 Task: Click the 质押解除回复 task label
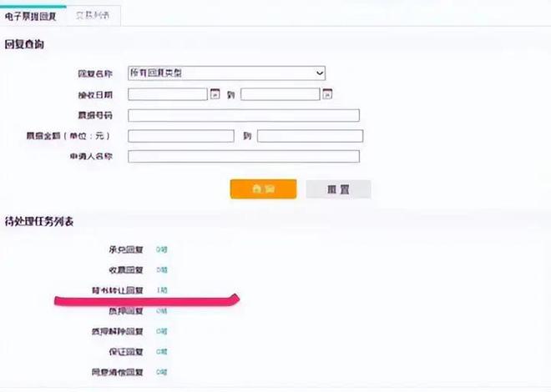118,331
